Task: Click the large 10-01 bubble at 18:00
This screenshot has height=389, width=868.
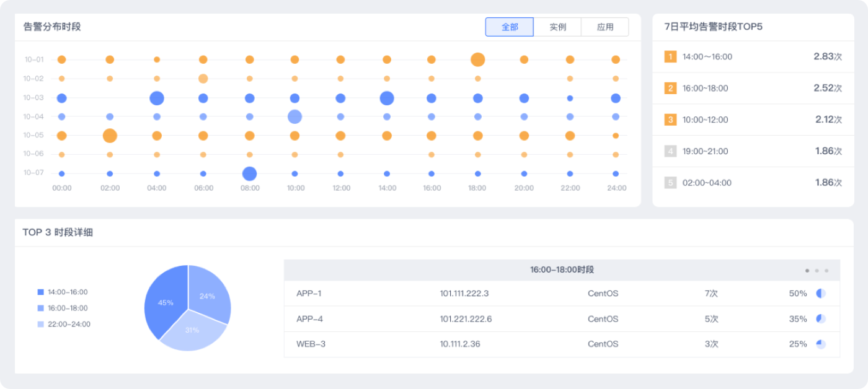Action: tap(477, 59)
